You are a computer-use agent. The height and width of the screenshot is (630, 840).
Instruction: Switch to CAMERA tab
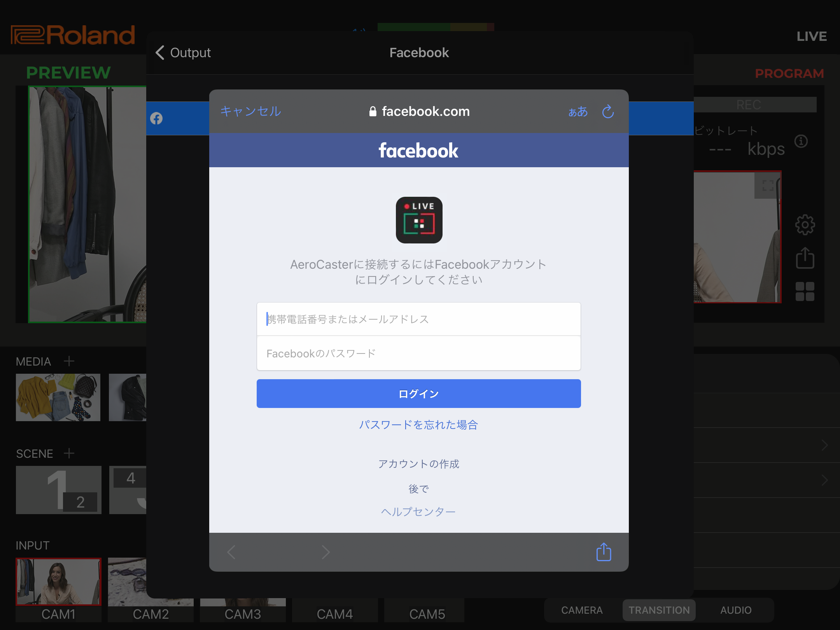[582, 610]
